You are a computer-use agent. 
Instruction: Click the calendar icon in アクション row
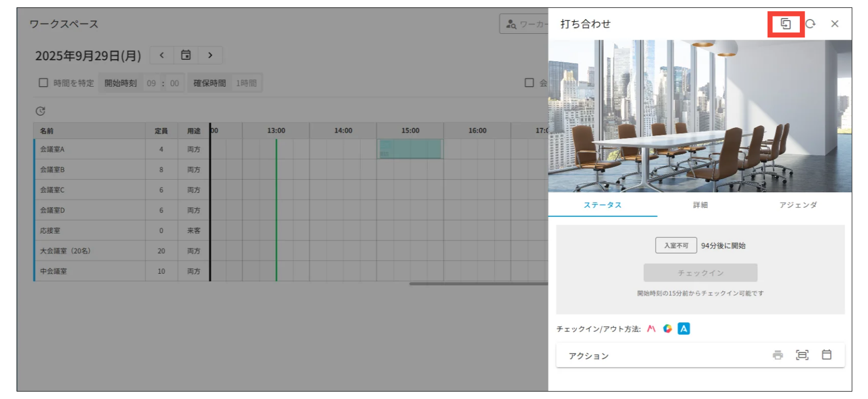coord(827,355)
